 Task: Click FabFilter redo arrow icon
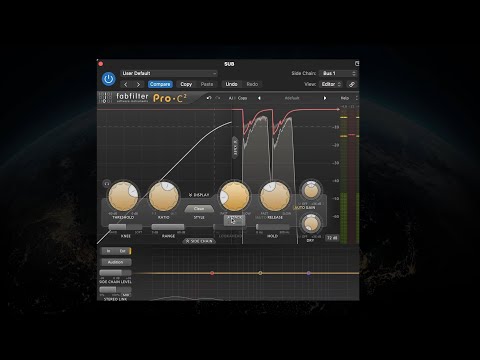pyautogui.click(x=218, y=98)
